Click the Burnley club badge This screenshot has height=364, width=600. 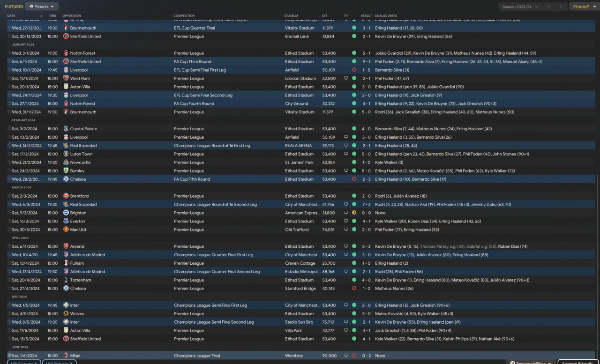point(66,171)
